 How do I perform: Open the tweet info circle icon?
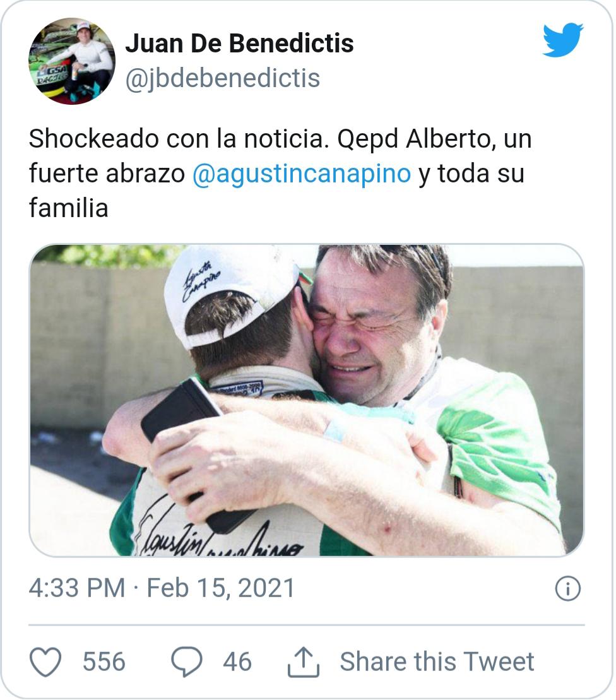click(568, 588)
